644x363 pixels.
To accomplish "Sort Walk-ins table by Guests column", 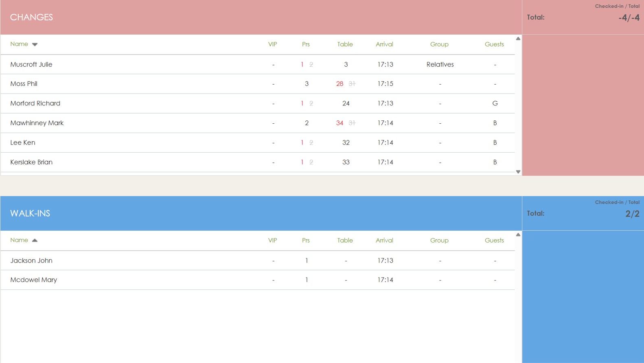I will click(x=494, y=241).
